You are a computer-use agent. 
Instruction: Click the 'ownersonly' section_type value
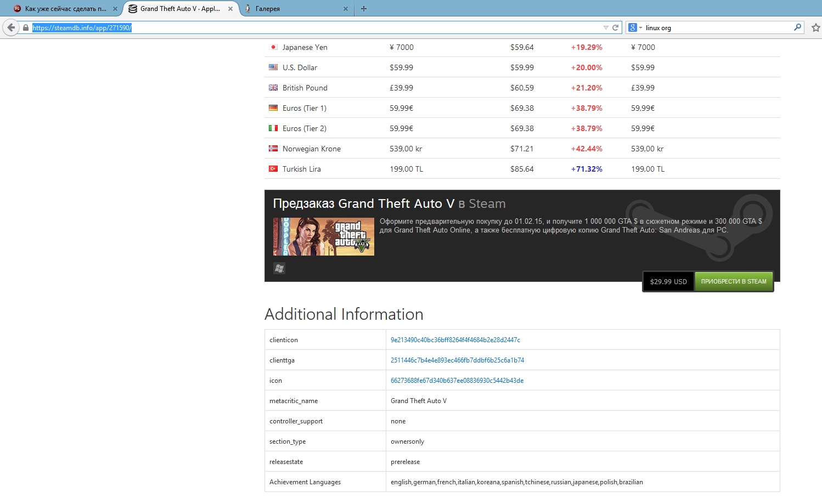click(407, 441)
